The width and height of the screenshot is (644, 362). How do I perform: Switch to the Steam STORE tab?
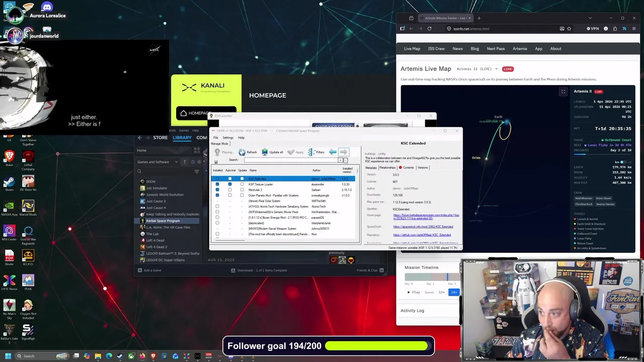click(160, 138)
